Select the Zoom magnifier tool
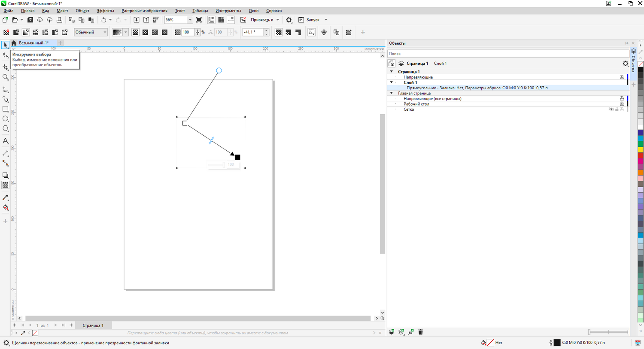The width and height of the screenshot is (644, 349). 6,77
